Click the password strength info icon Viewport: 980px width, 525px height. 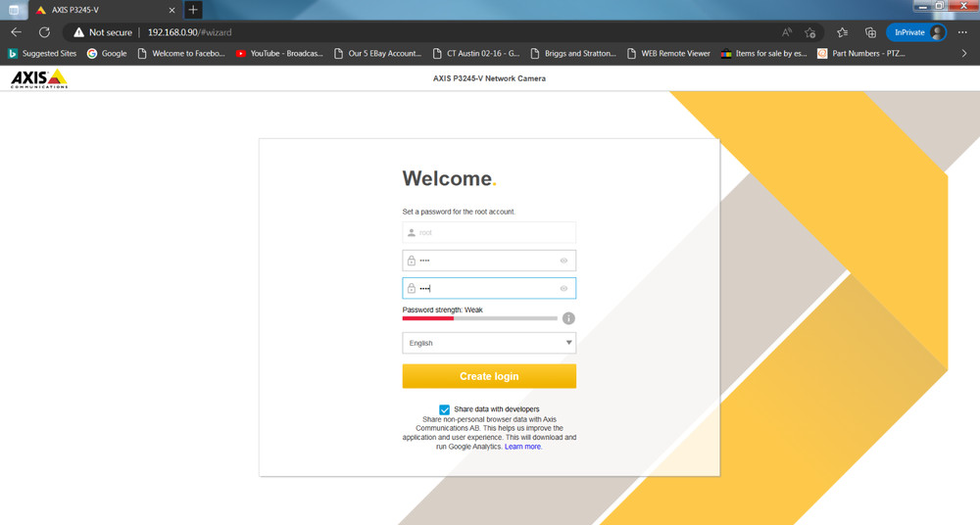pyautogui.click(x=568, y=318)
